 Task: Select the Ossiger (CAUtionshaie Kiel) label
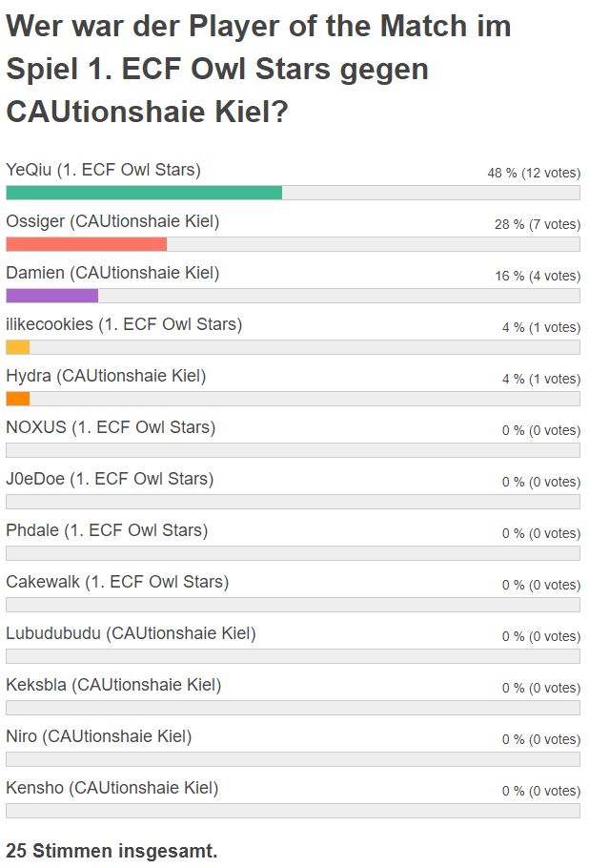(112, 221)
